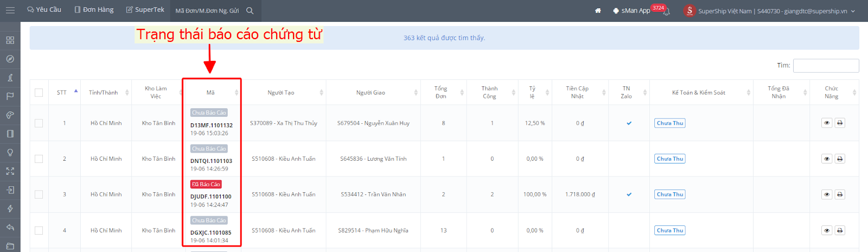Open the hamburger sidebar menu
This screenshot has width=868, height=252.
tap(10, 10)
